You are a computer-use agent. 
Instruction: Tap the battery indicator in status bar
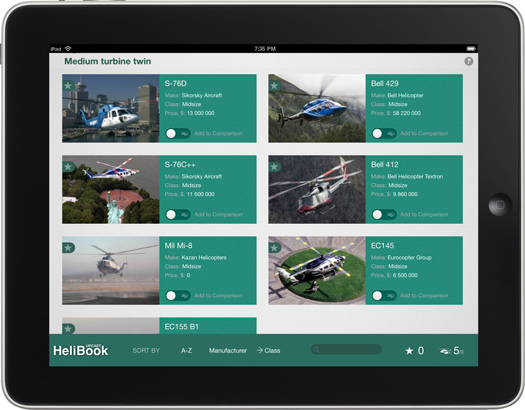pyautogui.click(x=471, y=49)
